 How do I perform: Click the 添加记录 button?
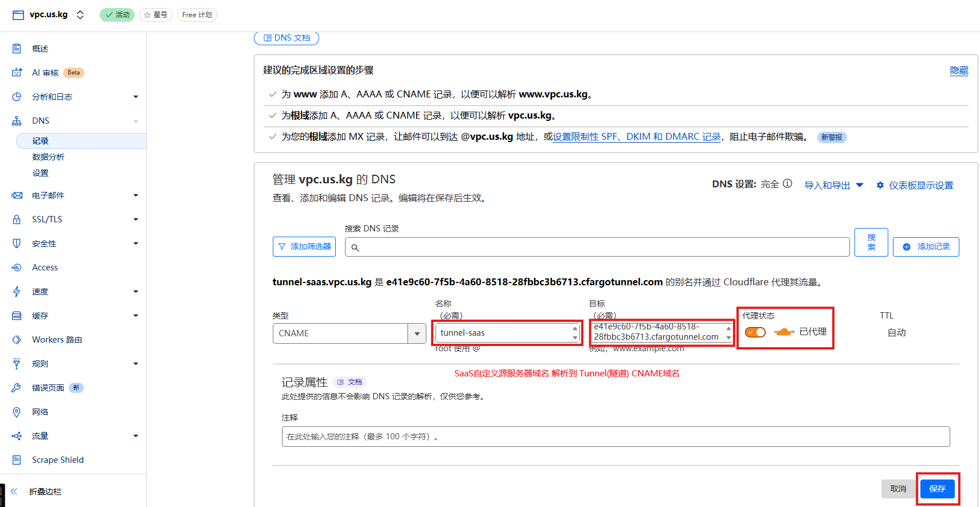pos(926,247)
